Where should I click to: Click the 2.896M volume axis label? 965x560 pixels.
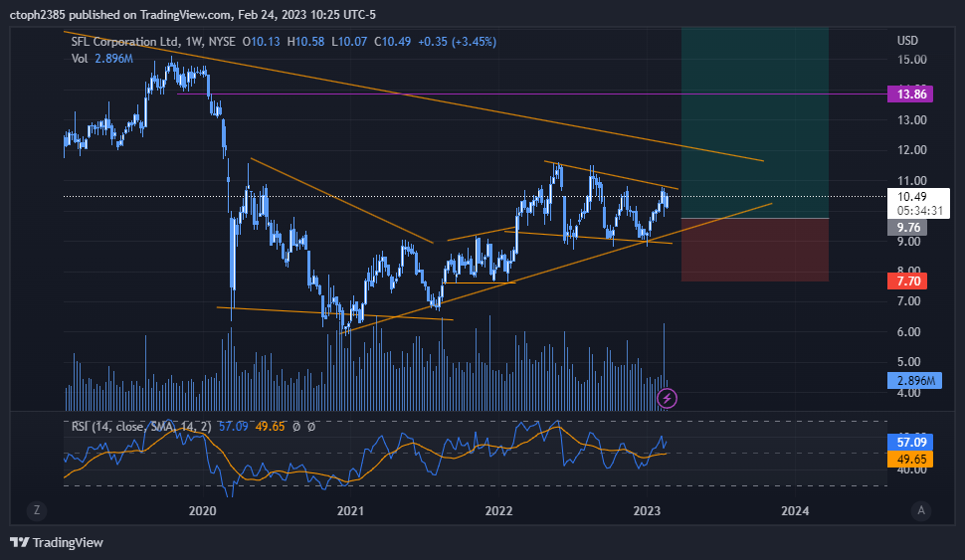(914, 380)
